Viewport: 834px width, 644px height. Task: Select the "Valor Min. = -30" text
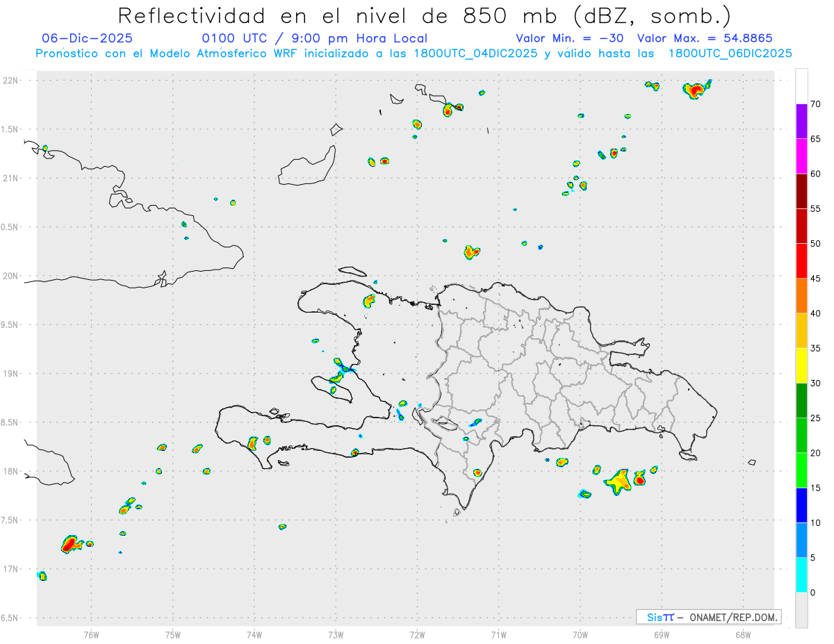click(571, 38)
